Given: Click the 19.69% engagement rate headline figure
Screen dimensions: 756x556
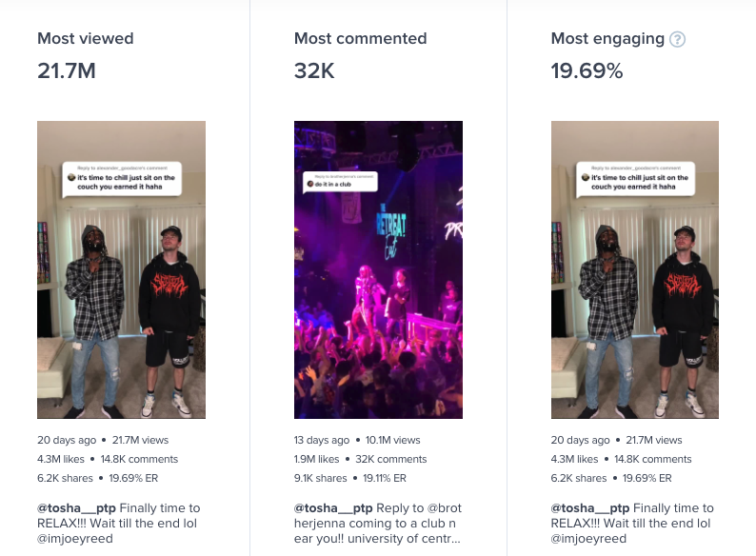Looking at the screenshot, I should pyautogui.click(x=587, y=70).
